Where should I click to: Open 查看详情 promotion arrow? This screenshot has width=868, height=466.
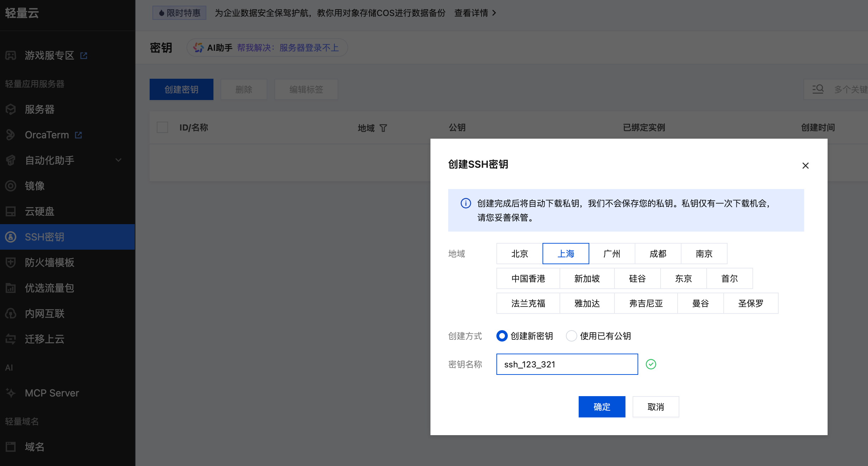494,13
